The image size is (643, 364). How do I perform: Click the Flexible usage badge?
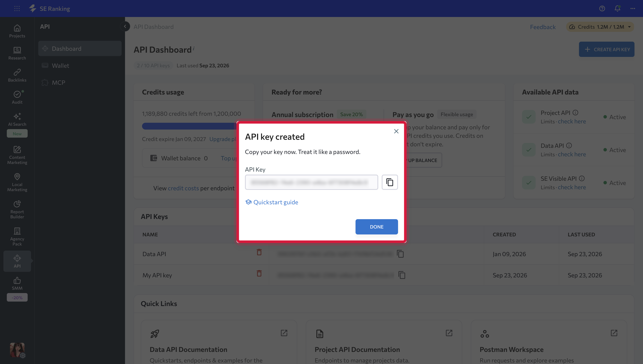point(457,114)
